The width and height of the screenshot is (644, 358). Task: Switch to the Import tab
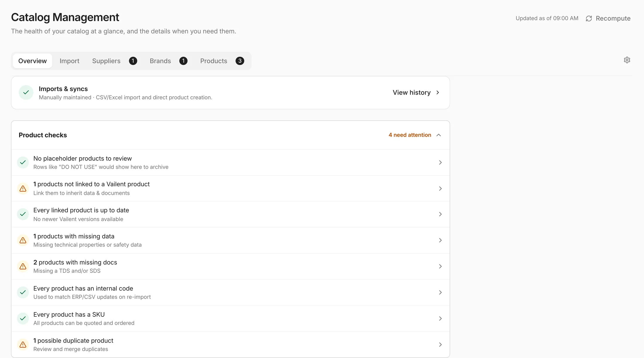[x=69, y=61]
